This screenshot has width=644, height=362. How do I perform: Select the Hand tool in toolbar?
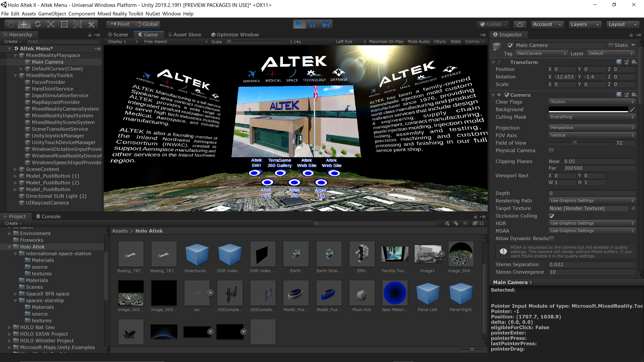[x=11, y=24]
